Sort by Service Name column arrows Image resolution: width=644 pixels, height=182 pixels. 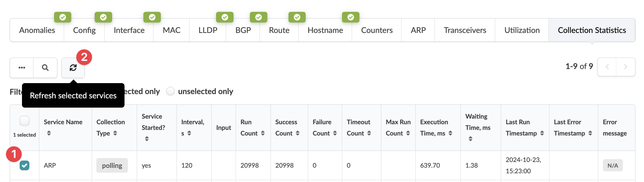point(49,133)
